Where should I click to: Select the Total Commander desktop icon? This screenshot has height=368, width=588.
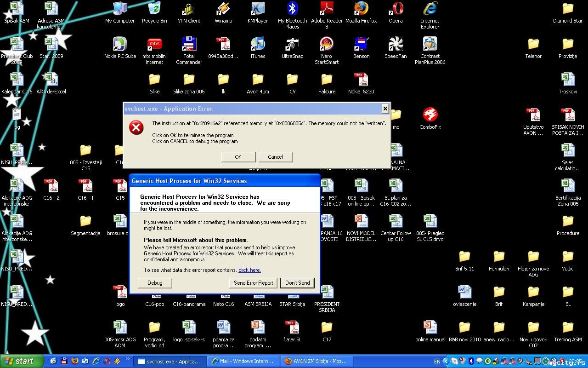tap(189, 51)
